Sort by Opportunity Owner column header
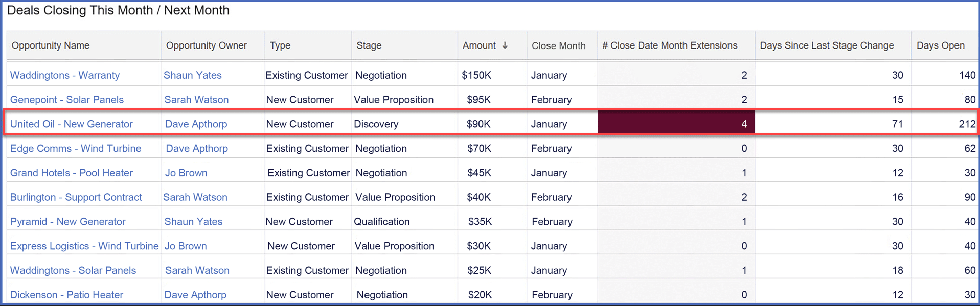 207,45
